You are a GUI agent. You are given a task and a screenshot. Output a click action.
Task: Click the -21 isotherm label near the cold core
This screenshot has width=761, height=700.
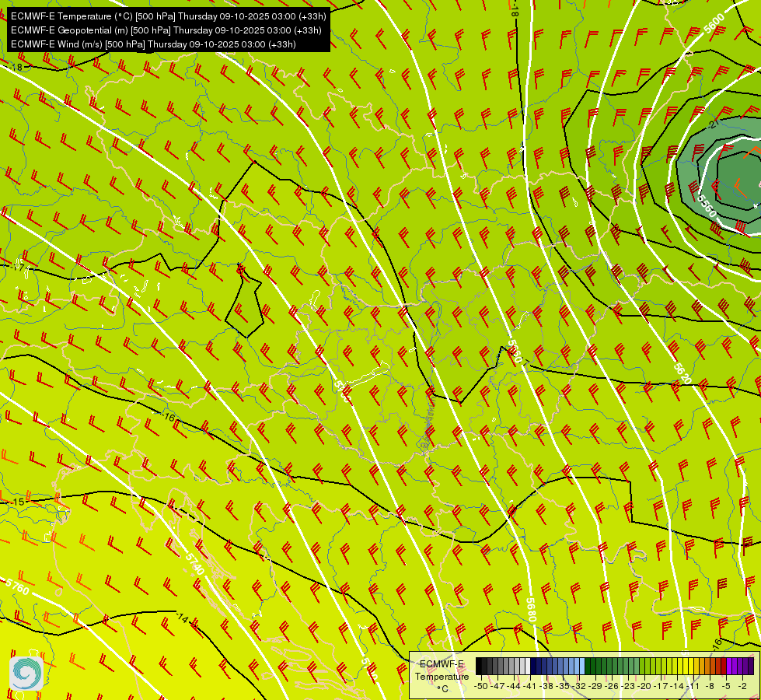pos(713,124)
